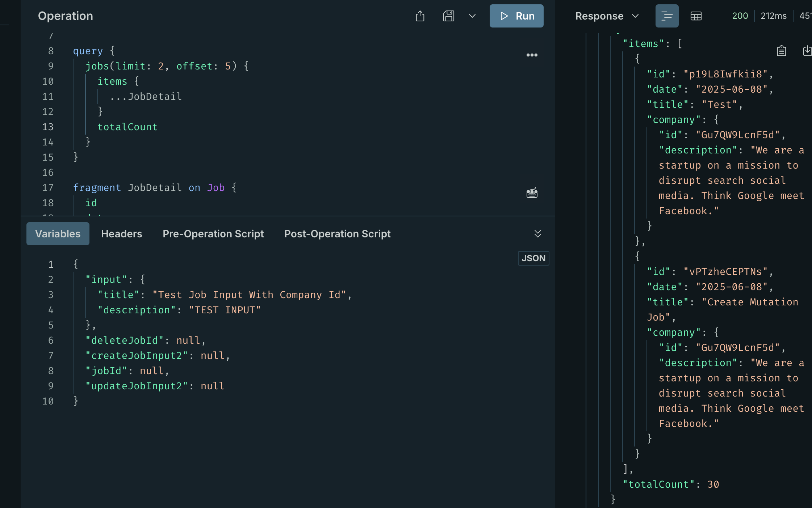The height and width of the screenshot is (508, 812).
Task: Click the save operation floppy icon
Action: pyautogui.click(x=448, y=16)
